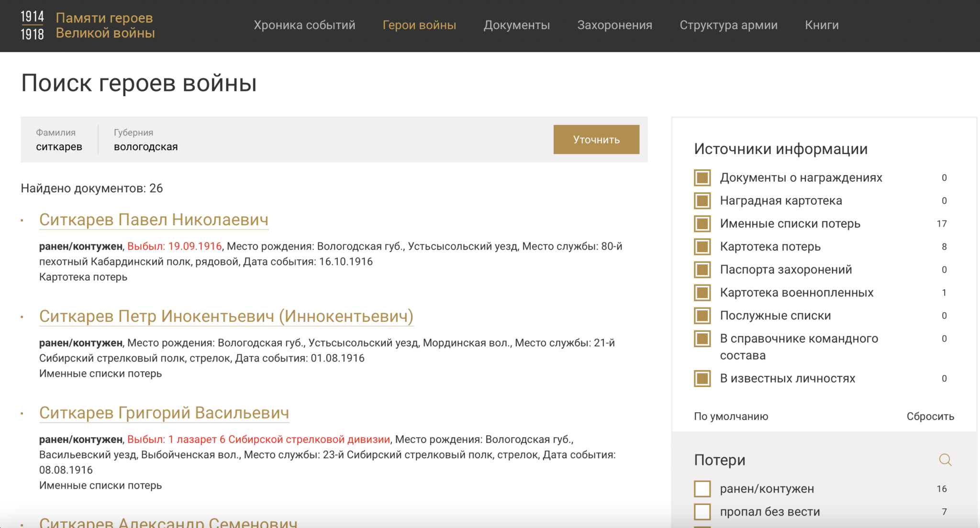
Task: Select Структура армии menu item
Action: 728,25
